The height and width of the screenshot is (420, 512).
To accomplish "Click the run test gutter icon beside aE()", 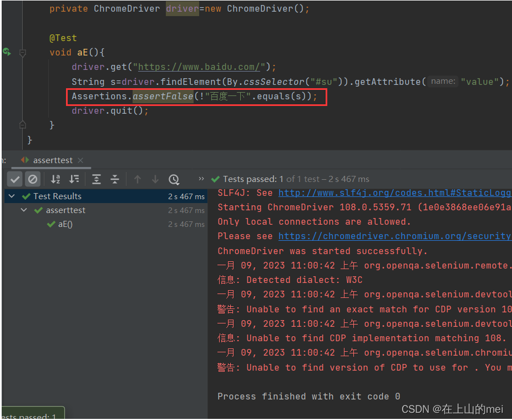I will pos(6,52).
